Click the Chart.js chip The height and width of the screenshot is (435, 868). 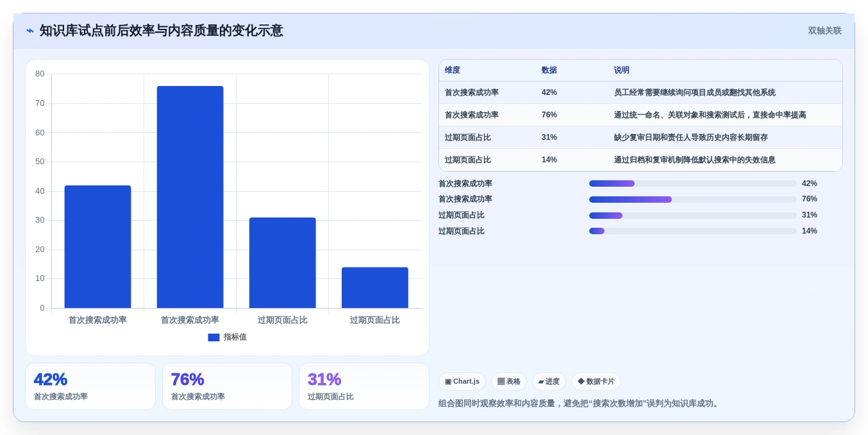[462, 381]
